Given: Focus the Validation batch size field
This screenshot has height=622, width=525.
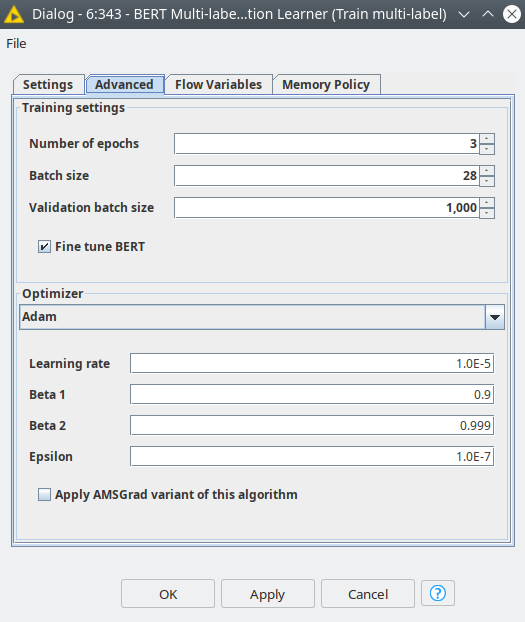Looking at the screenshot, I should [327, 208].
